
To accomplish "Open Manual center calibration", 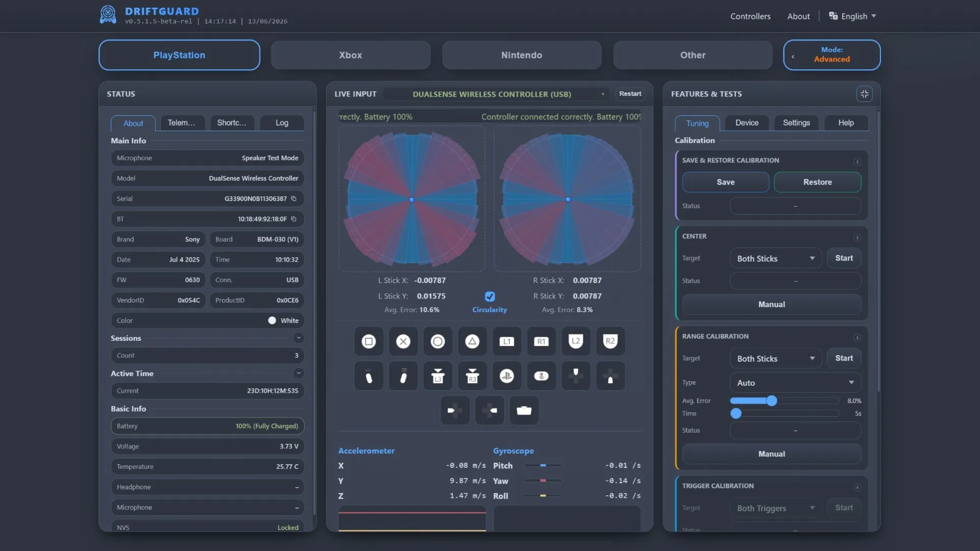I will (x=771, y=305).
